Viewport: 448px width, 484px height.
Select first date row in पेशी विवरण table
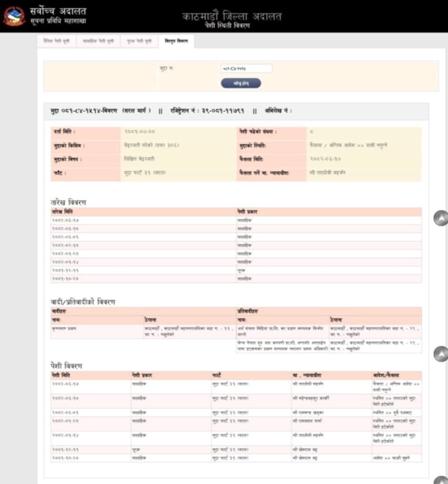click(66, 384)
